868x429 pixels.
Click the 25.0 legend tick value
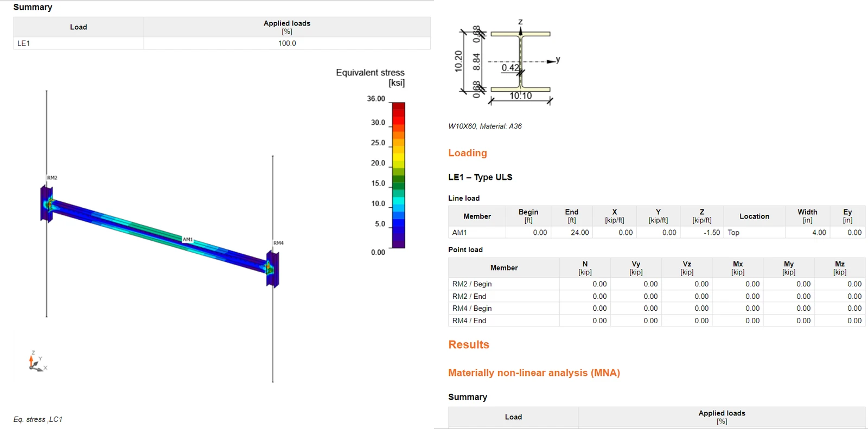(378, 143)
